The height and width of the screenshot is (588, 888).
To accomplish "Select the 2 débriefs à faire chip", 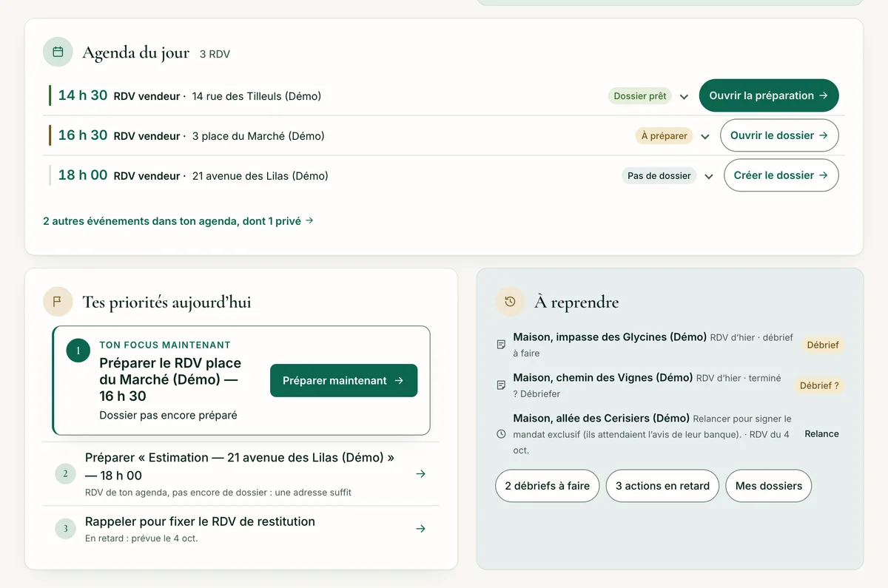I will 548,486.
